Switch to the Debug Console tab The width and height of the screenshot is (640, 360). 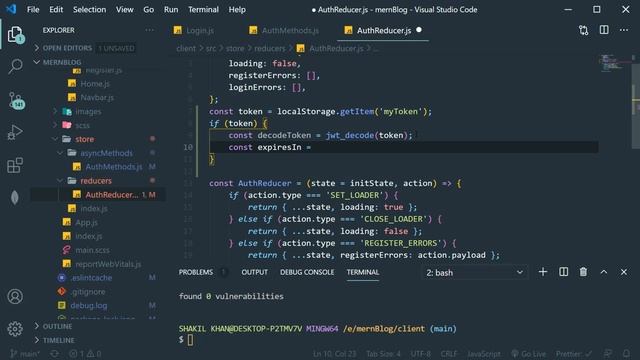click(x=307, y=272)
